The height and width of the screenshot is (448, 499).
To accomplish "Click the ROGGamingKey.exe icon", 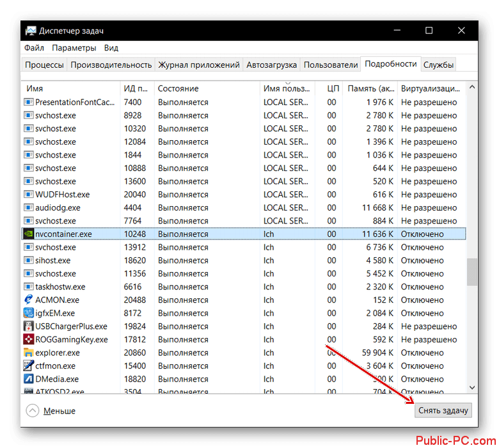I will click(29, 339).
